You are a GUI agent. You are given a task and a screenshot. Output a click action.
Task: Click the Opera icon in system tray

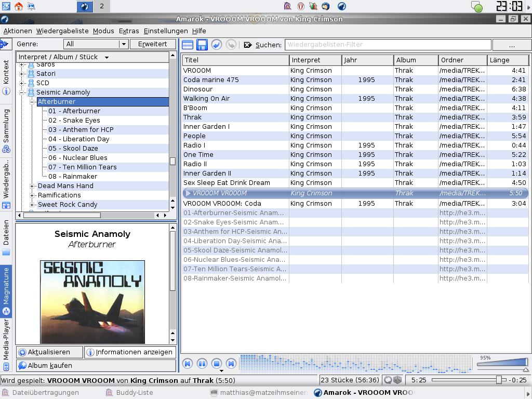point(301,6)
